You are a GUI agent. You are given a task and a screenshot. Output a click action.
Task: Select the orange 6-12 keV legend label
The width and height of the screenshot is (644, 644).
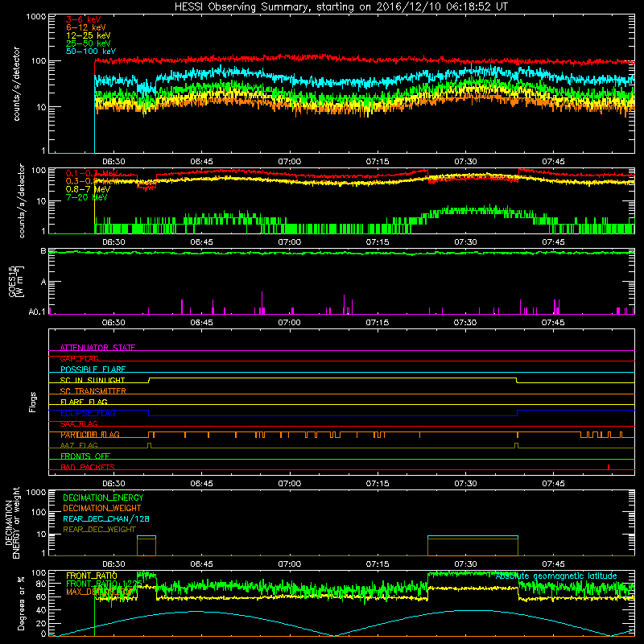point(86,27)
